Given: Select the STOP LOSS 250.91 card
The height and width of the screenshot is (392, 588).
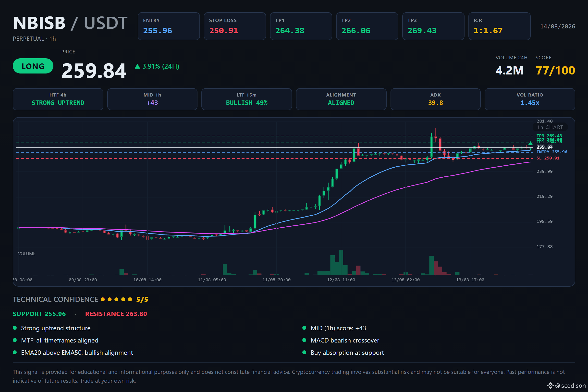Looking at the screenshot, I should tap(235, 26).
